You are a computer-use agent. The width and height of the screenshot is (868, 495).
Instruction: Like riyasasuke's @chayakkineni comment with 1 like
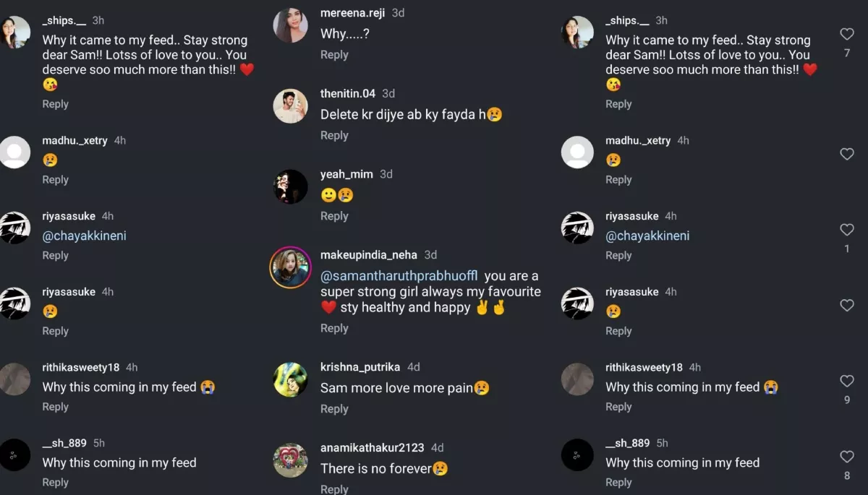pyautogui.click(x=847, y=230)
